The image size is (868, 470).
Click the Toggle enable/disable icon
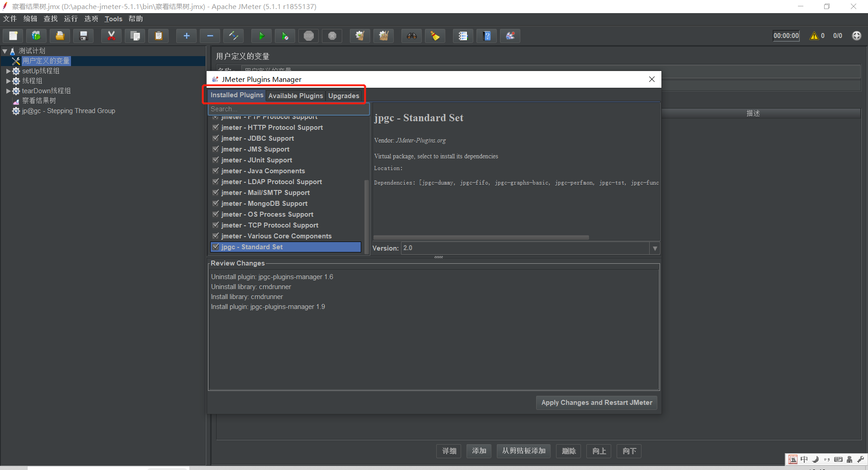[233, 36]
